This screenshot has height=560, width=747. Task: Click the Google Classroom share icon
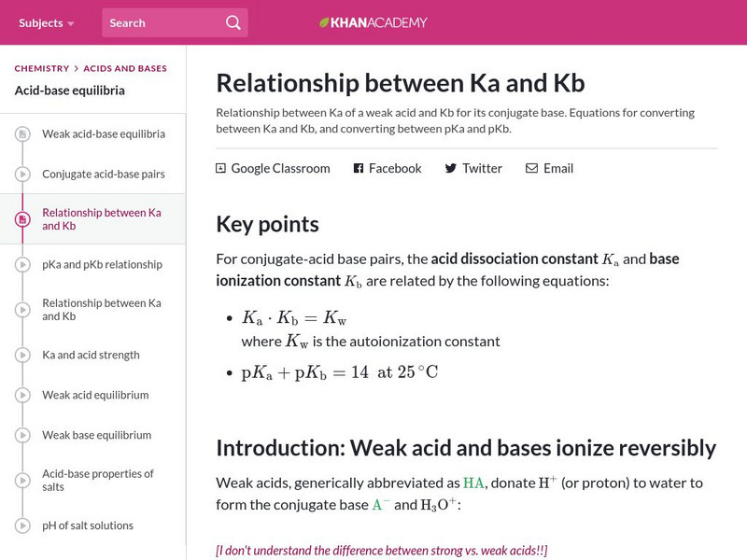pos(221,169)
